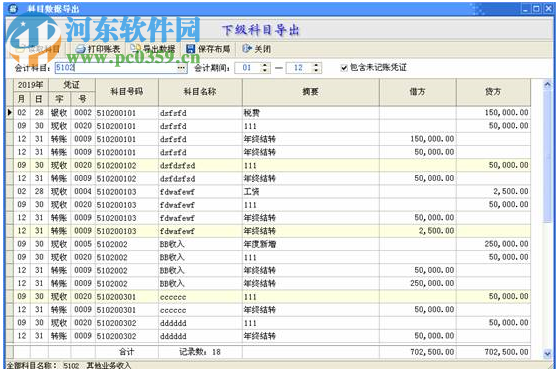Click the 年度新增 summary cell
560x369 pixels.
310,244
